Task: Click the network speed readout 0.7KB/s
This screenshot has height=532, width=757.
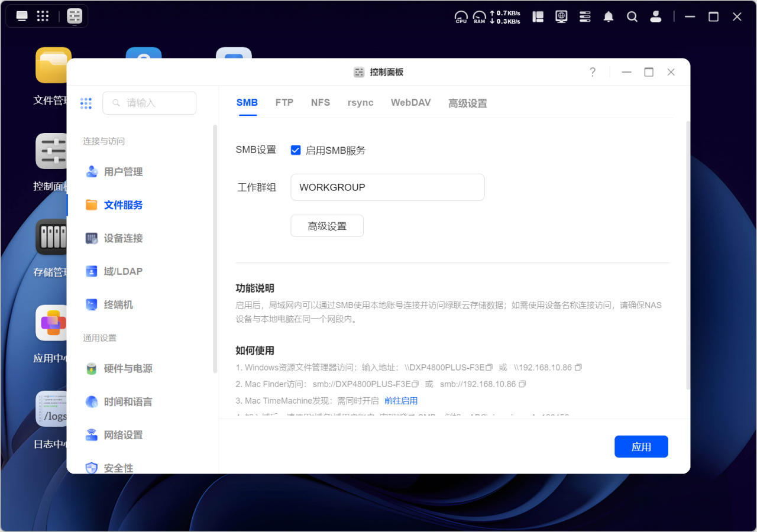Action: (x=505, y=13)
